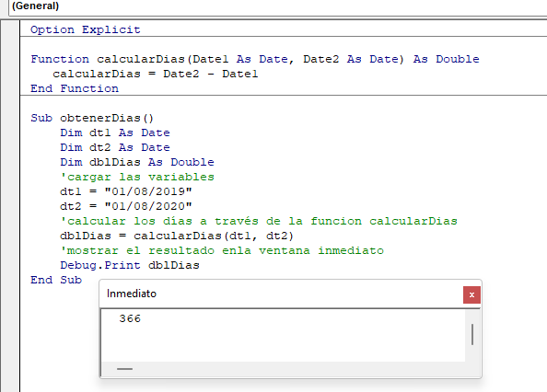Click the 366 output in Inmediato window
Screen dimensions: 547x392
point(130,318)
